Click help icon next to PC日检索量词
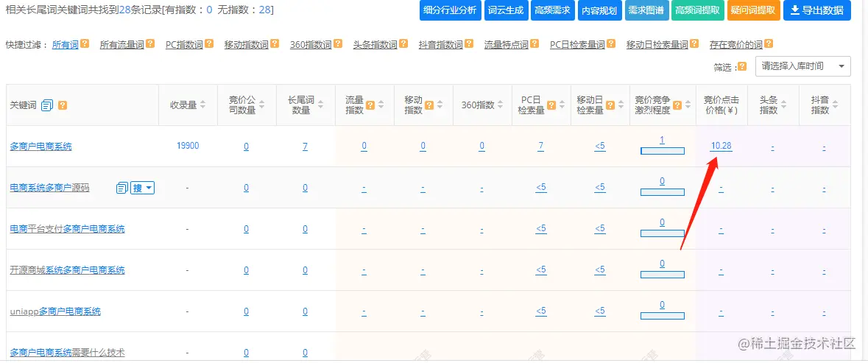The image size is (868, 363). tap(611, 44)
